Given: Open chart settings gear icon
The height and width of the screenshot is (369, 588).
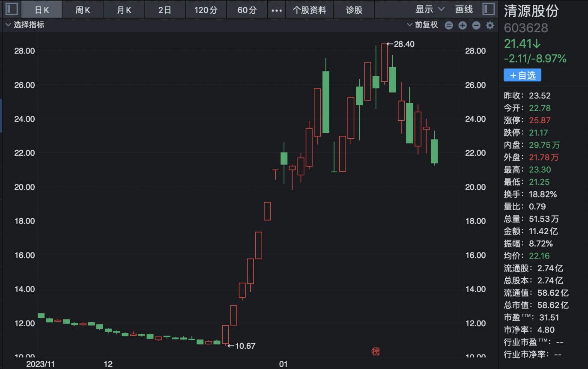Looking at the screenshot, I should coord(490,25).
